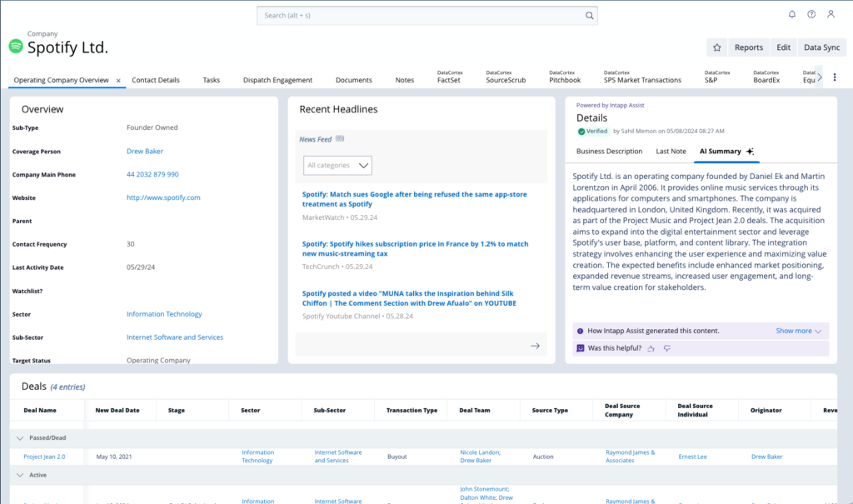Open the user profile icon
The height and width of the screenshot is (504, 853).
(831, 14)
